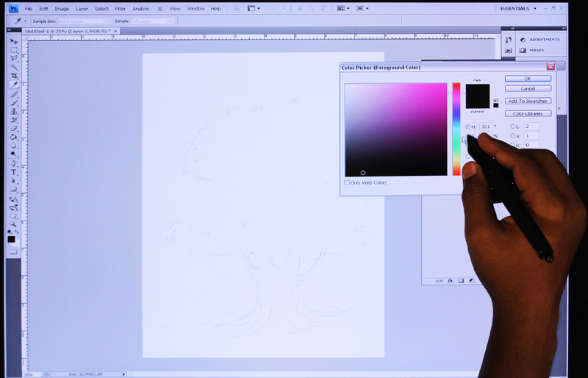Click the H value input field
This screenshot has width=588, height=378.
click(486, 127)
